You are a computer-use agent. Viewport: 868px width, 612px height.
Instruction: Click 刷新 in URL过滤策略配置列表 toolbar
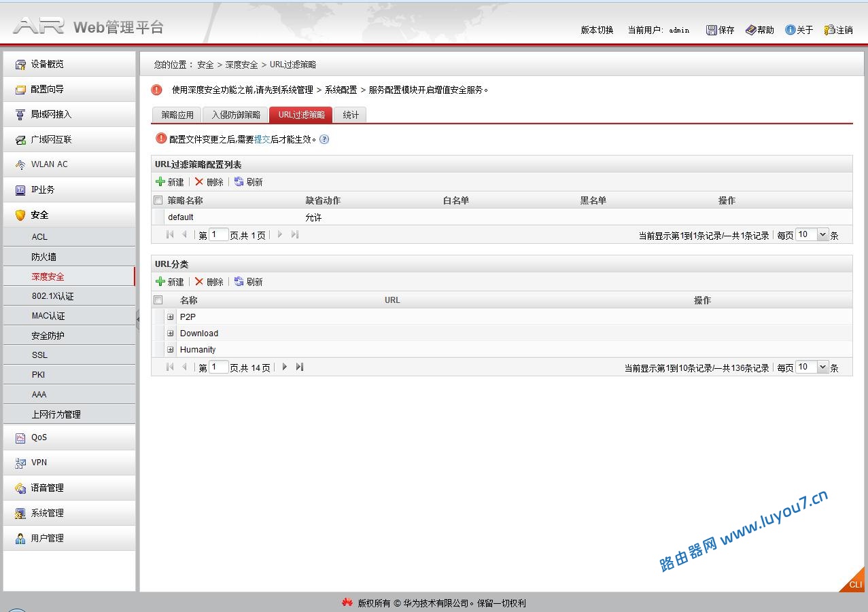[249, 182]
